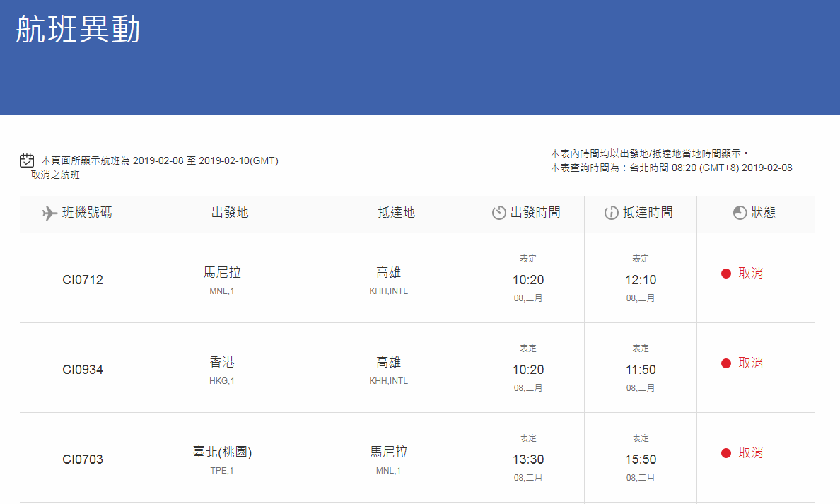Click red status dot for flight CI0712

click(726, 274)
